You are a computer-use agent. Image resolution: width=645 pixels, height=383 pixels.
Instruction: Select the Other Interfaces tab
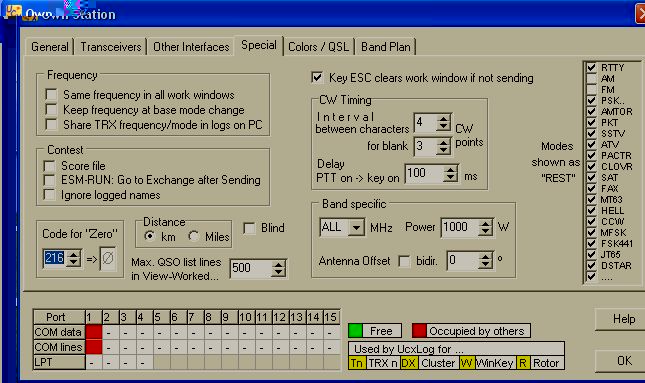point(191,47)
